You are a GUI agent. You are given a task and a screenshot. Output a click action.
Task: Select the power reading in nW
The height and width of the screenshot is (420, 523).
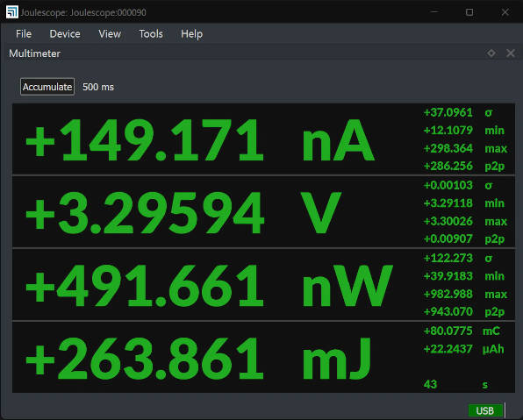209,286
